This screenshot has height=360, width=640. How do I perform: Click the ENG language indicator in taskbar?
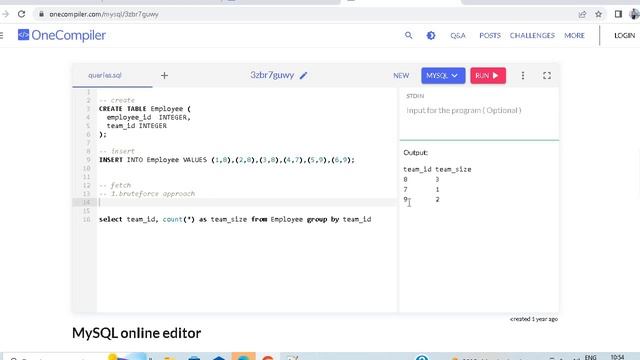590,357
